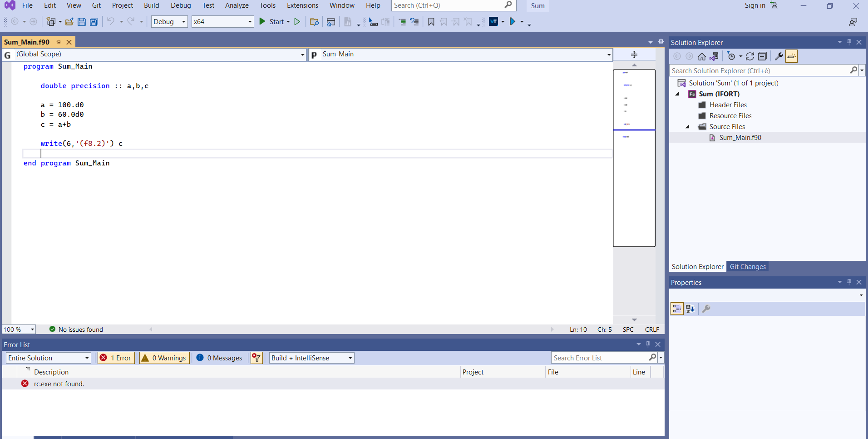Image resolution: width=868 pixels, height=439 pixels.
Task: Click the split editor window icon
Action: (x=634, y=55)
